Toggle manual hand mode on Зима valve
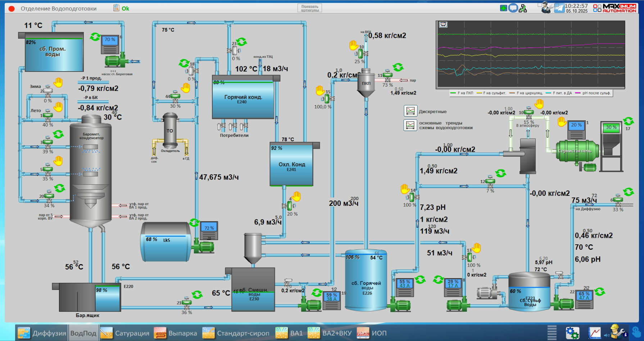This screenshot has height=341, width=644. [x=58, y=83]
